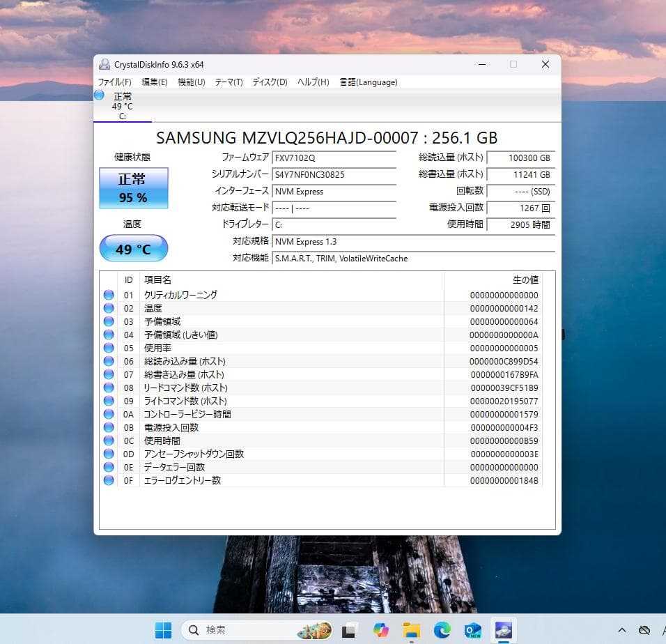Image resolution: width=666 pixels, height=644 pixels.
Task: Click the status dot beside データユニー回数
Action: coord(109,467)
